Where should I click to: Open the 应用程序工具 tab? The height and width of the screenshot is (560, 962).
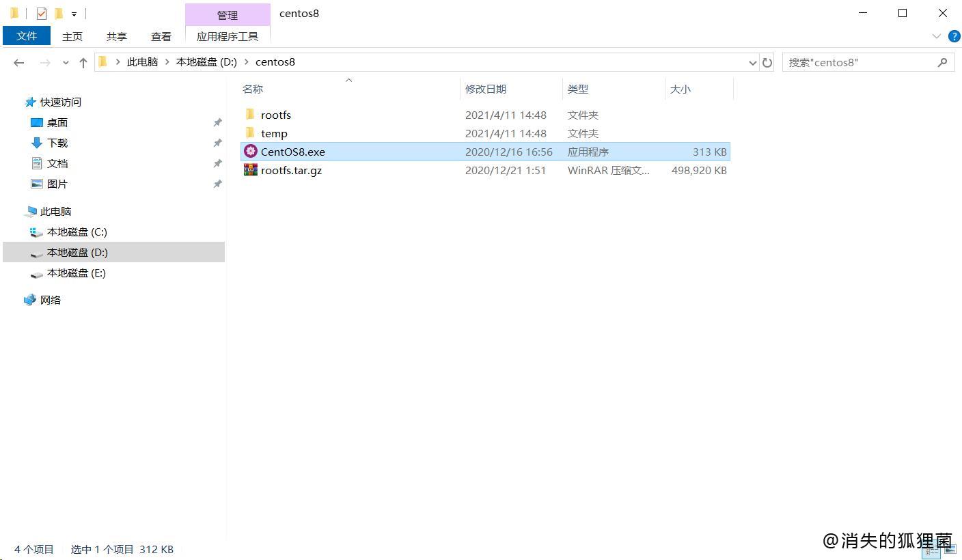tap(228, 36)
